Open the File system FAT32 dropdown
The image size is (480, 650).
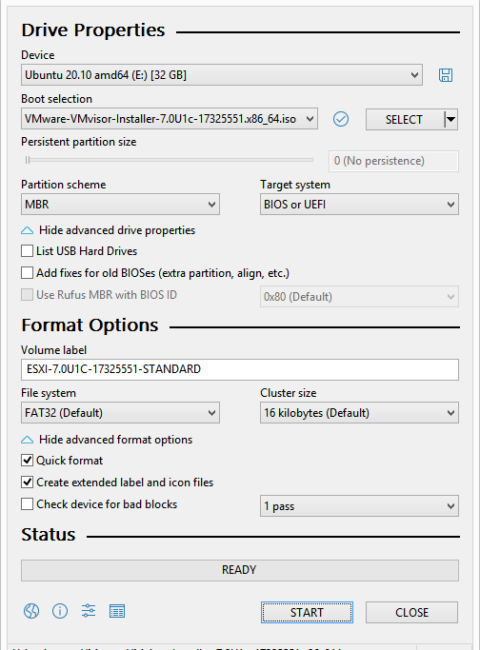point(120,413)
